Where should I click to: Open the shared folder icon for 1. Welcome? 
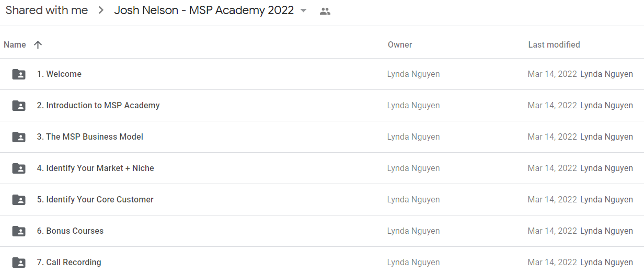19,74
